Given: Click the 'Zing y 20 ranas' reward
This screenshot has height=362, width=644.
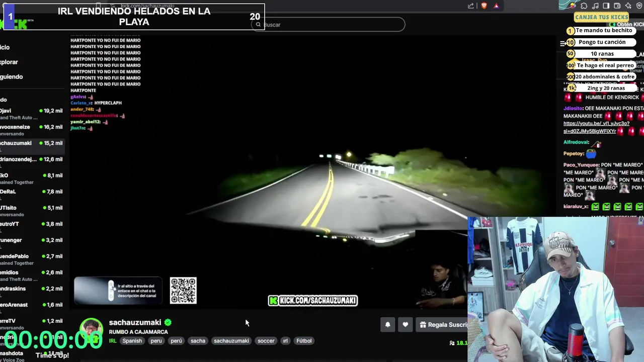Looking at the screenshot, I should click(602, 88).
